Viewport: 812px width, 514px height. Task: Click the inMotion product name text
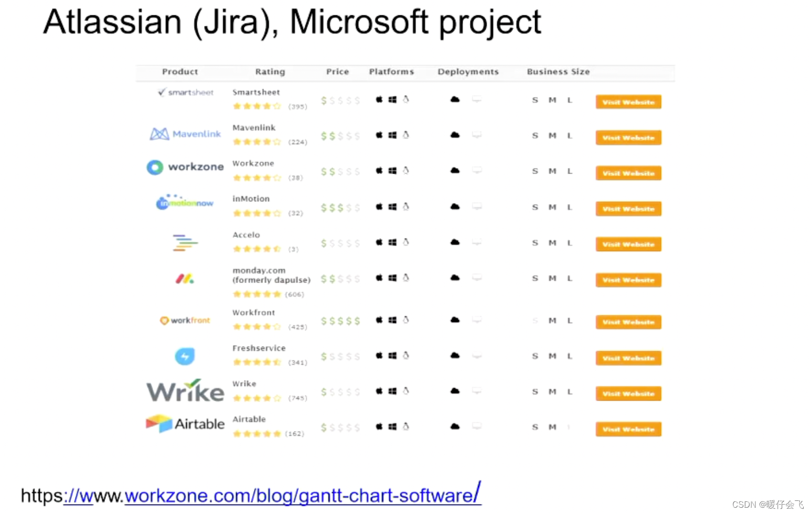coord(251,199)
